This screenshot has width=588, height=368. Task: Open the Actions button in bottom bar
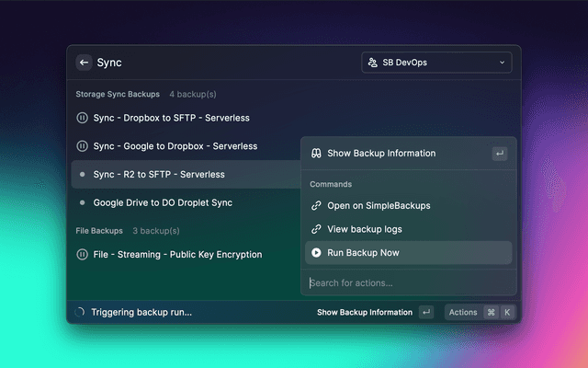pos(463,312)
